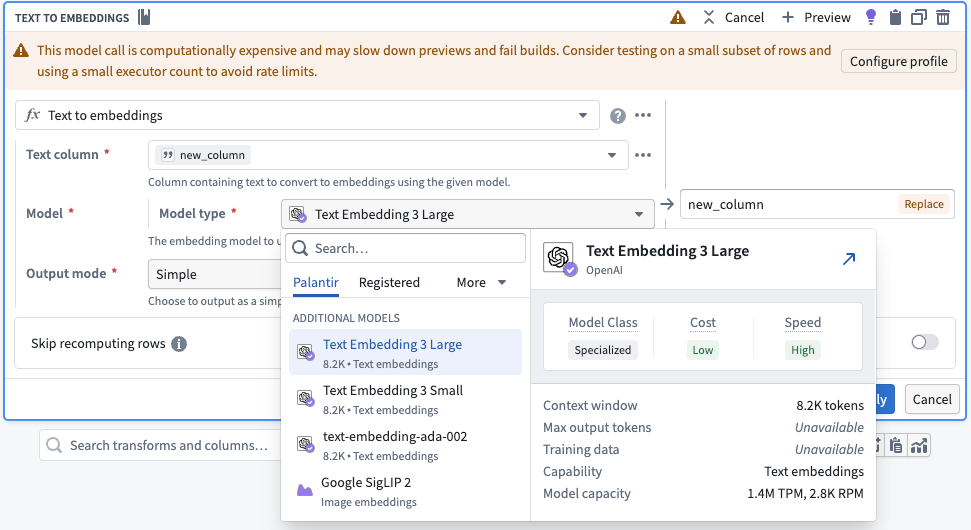Cancel the transform from the top toolbar

[x=734, y=17]
